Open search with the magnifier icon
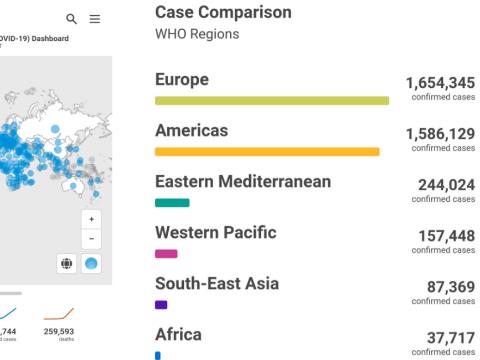 (x=71, y=19)
